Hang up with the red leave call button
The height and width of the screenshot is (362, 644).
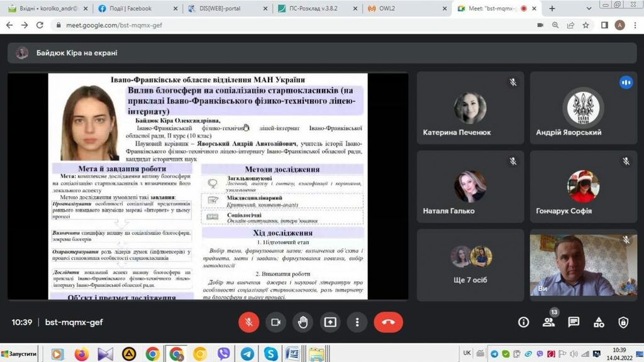coord(388,322)
